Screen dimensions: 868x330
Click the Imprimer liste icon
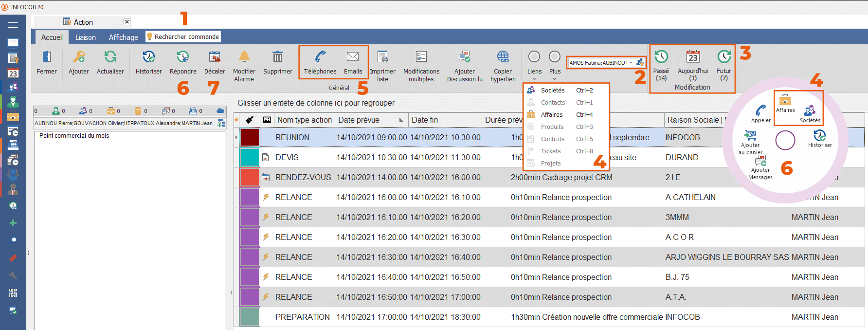[382, 57]
